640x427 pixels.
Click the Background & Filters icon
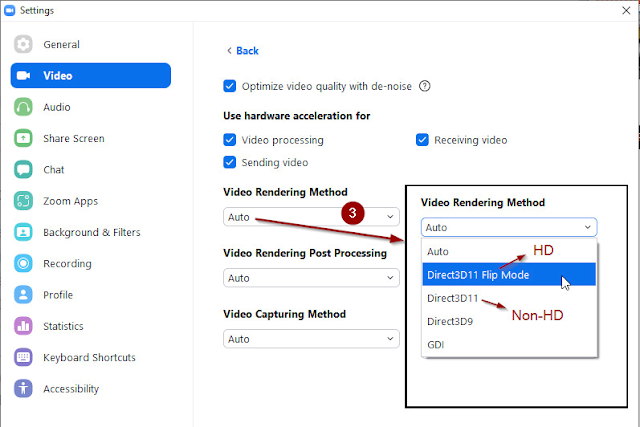(23, 232)
